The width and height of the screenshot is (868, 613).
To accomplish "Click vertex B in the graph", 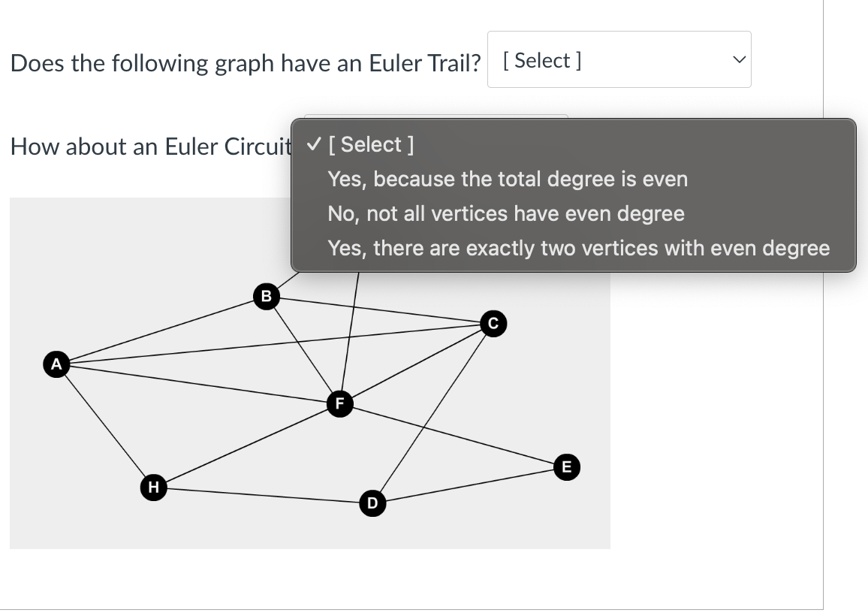I will point(266,297).
